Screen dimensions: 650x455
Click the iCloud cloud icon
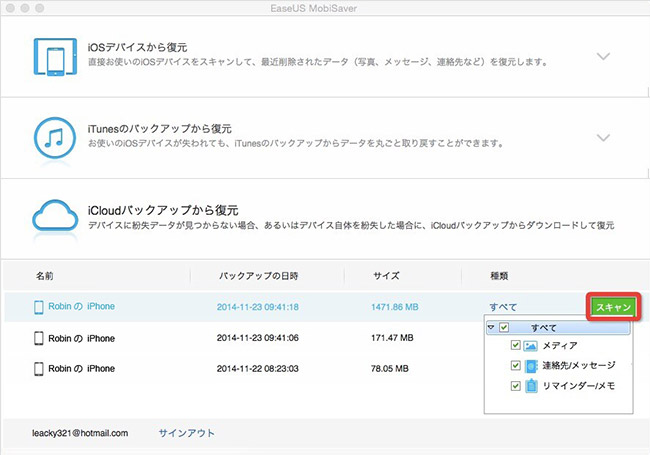55,215
